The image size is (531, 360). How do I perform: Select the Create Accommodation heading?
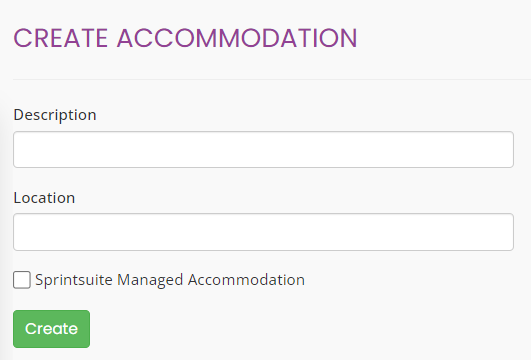pyautogui.click(x=185, y=38)
